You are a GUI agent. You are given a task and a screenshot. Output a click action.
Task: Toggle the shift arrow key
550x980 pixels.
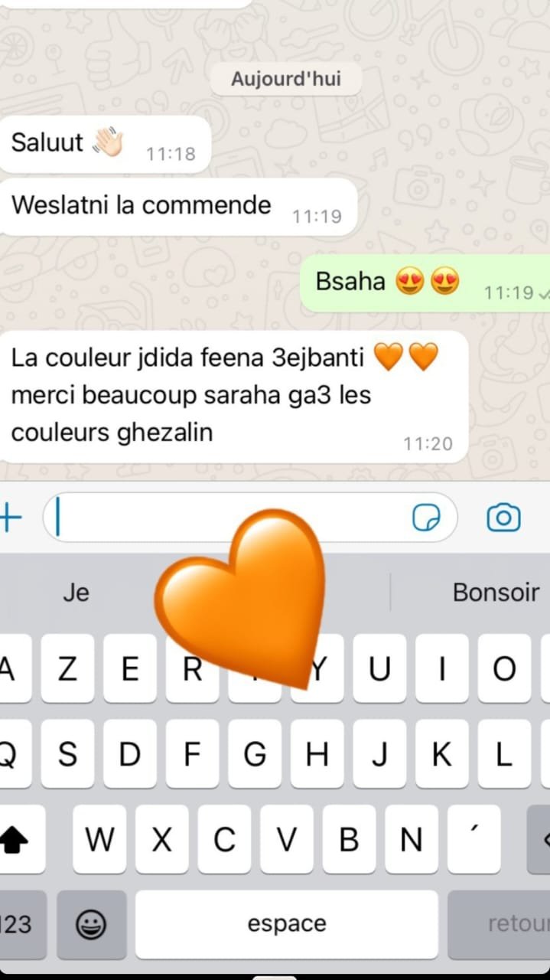click(x=14, y=840)
